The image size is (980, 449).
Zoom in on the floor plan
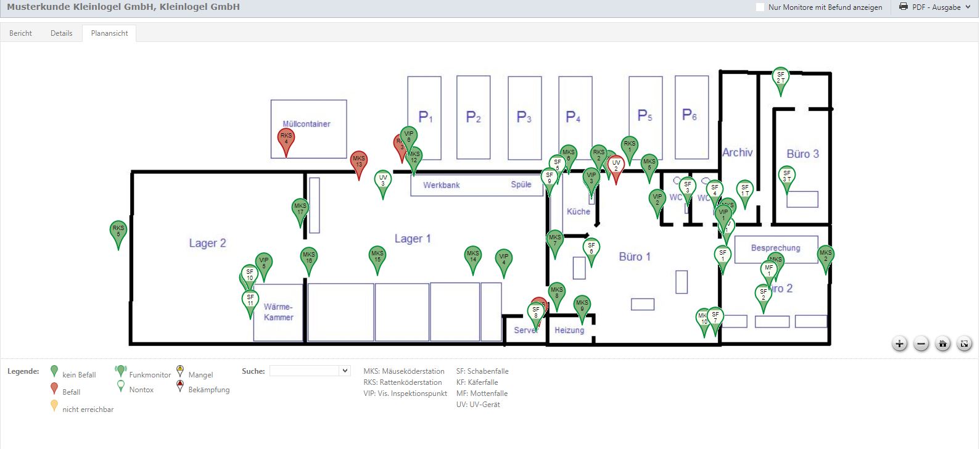[900, 344]
